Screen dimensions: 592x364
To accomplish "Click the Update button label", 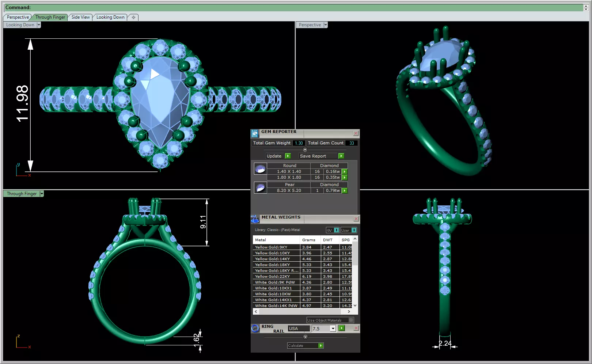I will 274,156.
